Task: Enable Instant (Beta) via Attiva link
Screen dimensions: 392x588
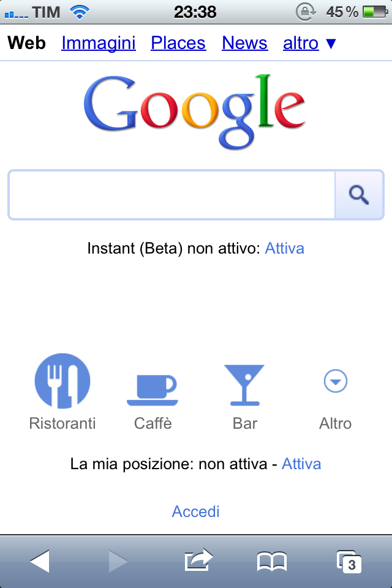Action: [x=284, y=248]
